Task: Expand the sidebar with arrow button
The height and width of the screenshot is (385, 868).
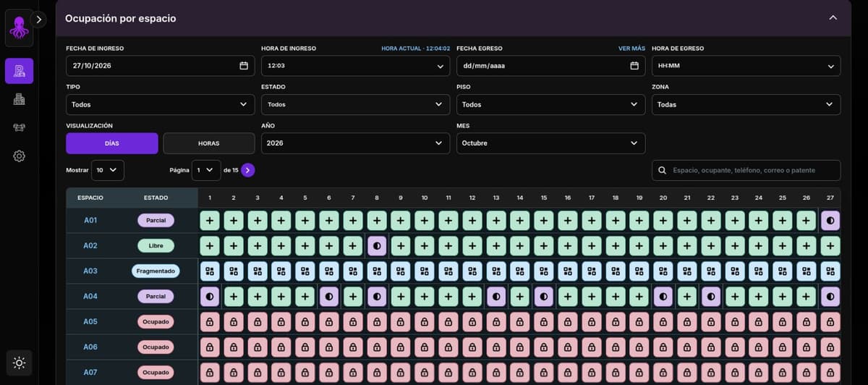Action: coord(38,20)
